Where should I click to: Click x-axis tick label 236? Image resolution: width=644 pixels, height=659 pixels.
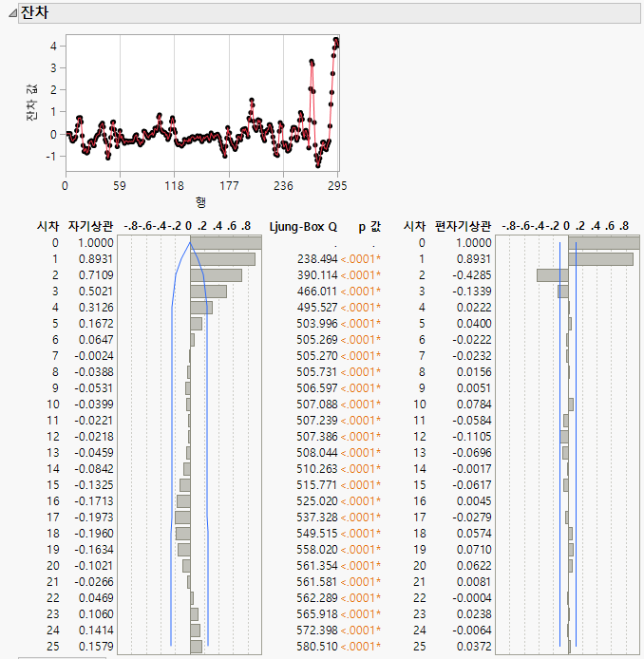(x=283, y=186)
